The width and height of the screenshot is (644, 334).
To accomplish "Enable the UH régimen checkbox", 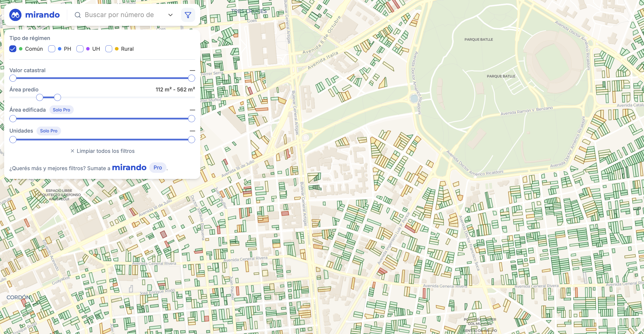I will click(x=80, y=49).
